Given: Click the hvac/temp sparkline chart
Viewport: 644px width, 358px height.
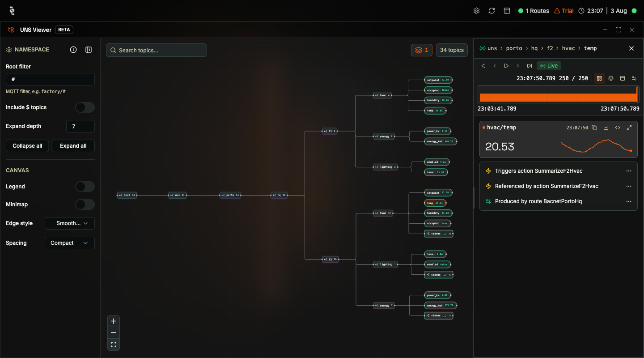Looking at the screenshot, I should click(596, 146).
